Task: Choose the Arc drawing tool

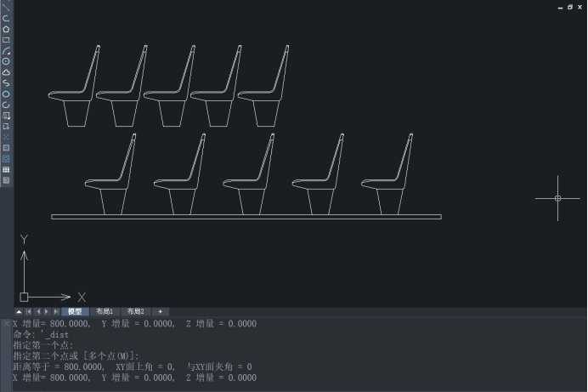Action: click(x=6, y=50)
